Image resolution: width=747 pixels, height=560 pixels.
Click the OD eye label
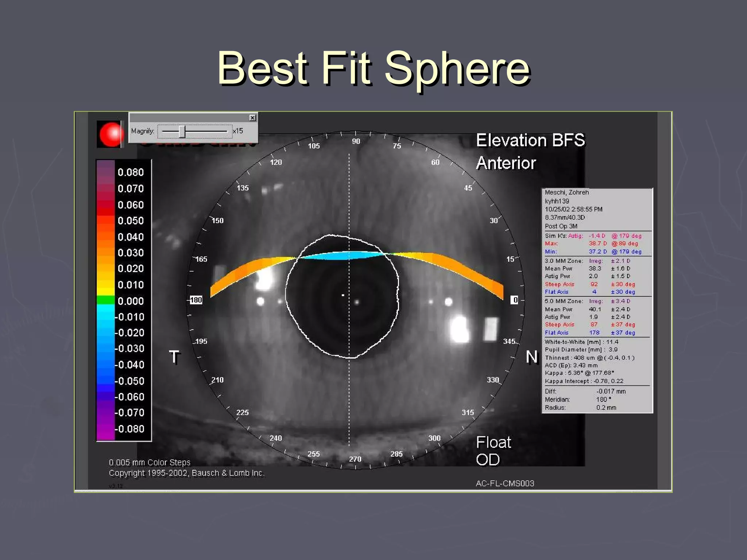[x=488, y=460]
